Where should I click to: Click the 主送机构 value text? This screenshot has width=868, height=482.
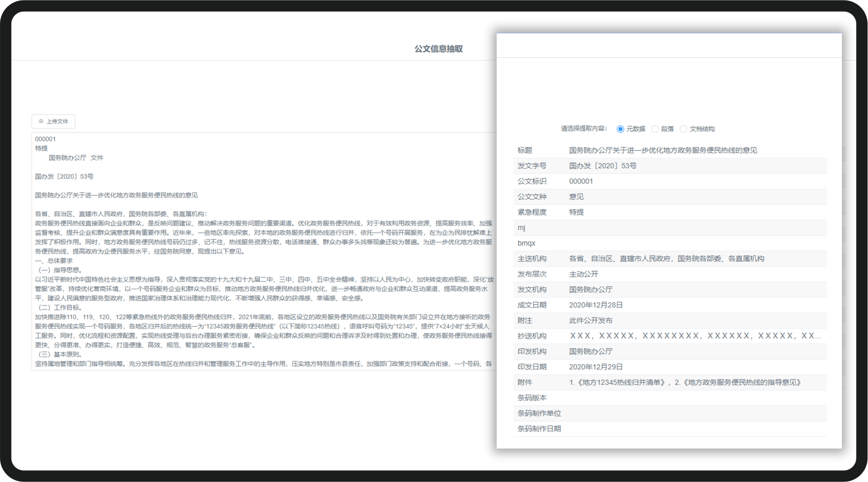[666, 259]
